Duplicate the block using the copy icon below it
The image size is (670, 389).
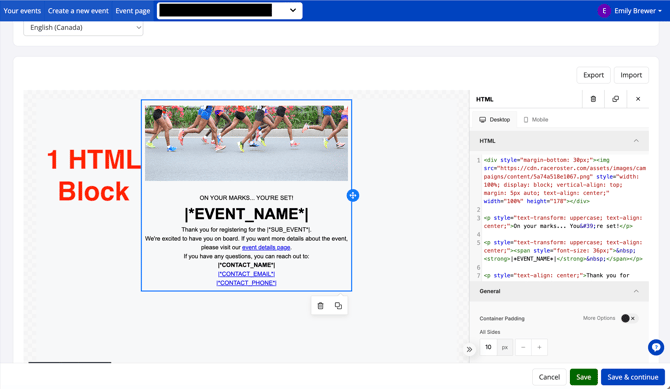coord(338,306)
